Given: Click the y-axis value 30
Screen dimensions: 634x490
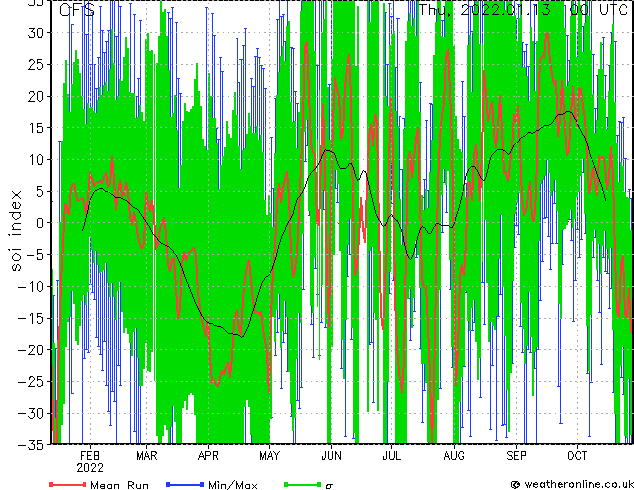Looking at the screenshot, I should pyautogui.click(x=36, y=33).
